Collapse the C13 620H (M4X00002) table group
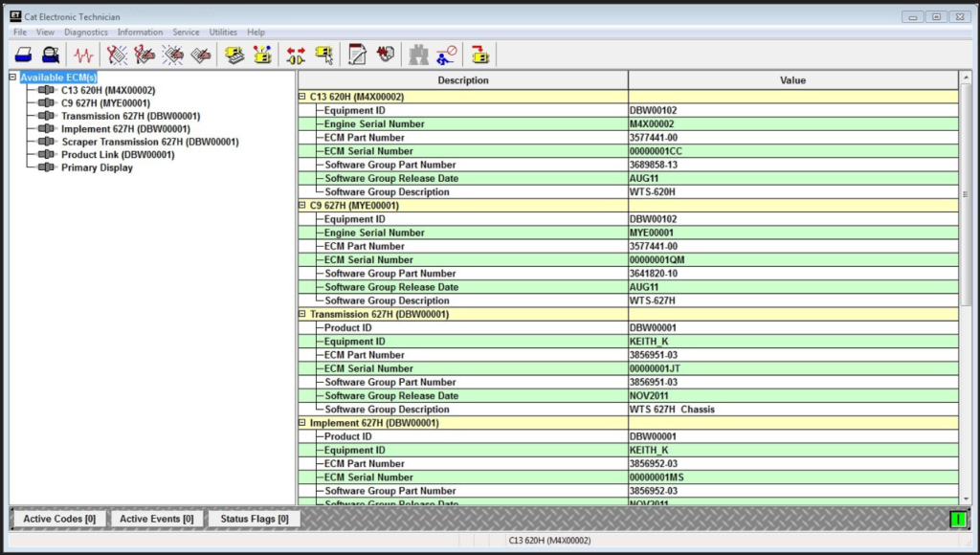This screenshot has width=980, height=555. 302,97
